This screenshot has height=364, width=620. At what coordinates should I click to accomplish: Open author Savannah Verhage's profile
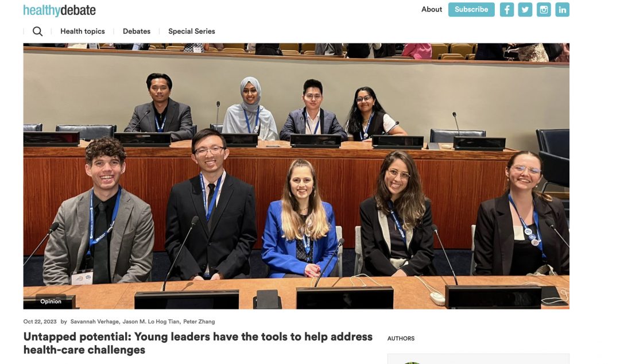[95, 322]
